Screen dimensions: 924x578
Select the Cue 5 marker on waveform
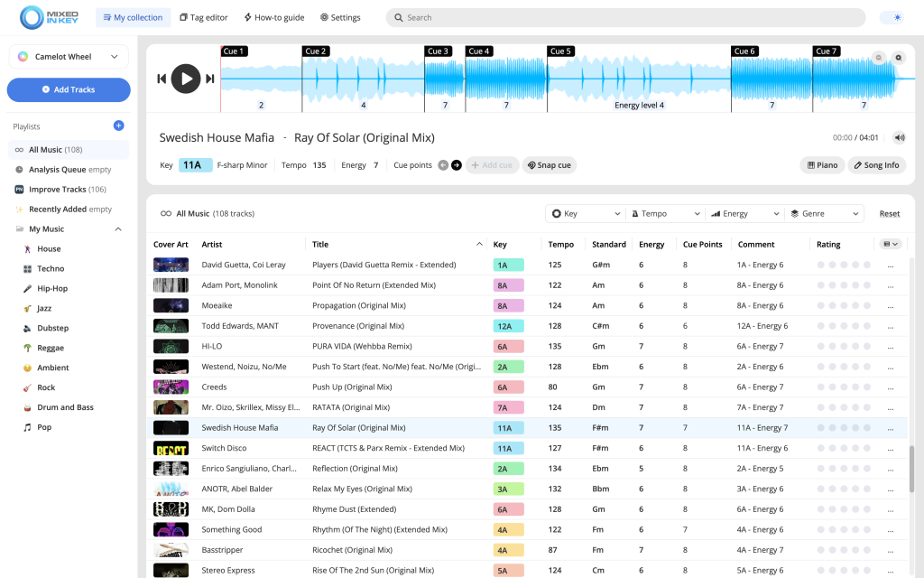pyautogui.click(x=560, y=51)
